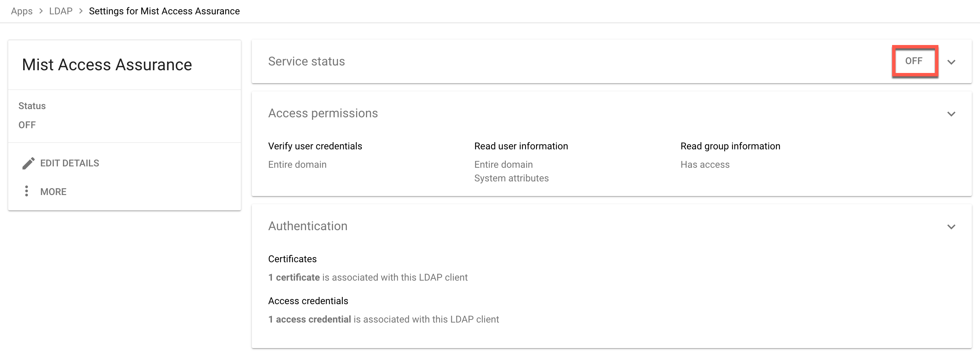Click the 1 certificate text
Image resolution: width=980 pixels, height=358 pixels.
294,277
